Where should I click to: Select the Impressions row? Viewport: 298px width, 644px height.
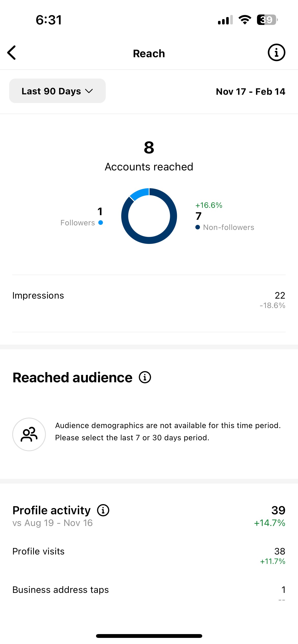click(149, 300)
